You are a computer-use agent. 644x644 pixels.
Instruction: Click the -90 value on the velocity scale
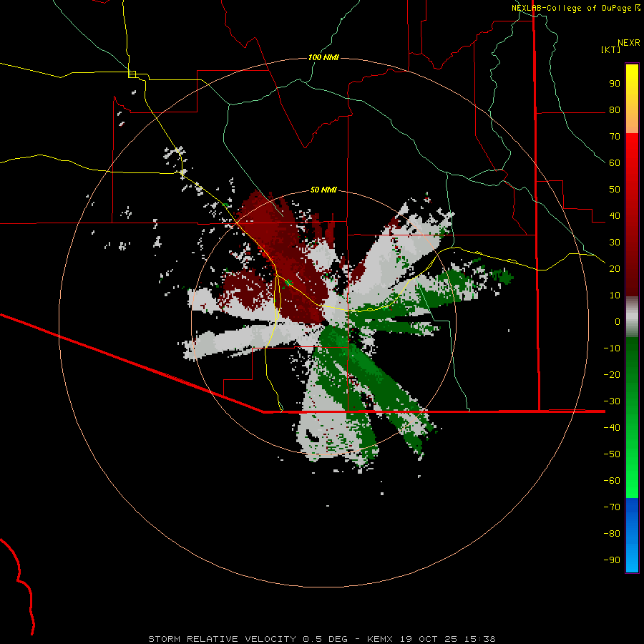(612, 560)
